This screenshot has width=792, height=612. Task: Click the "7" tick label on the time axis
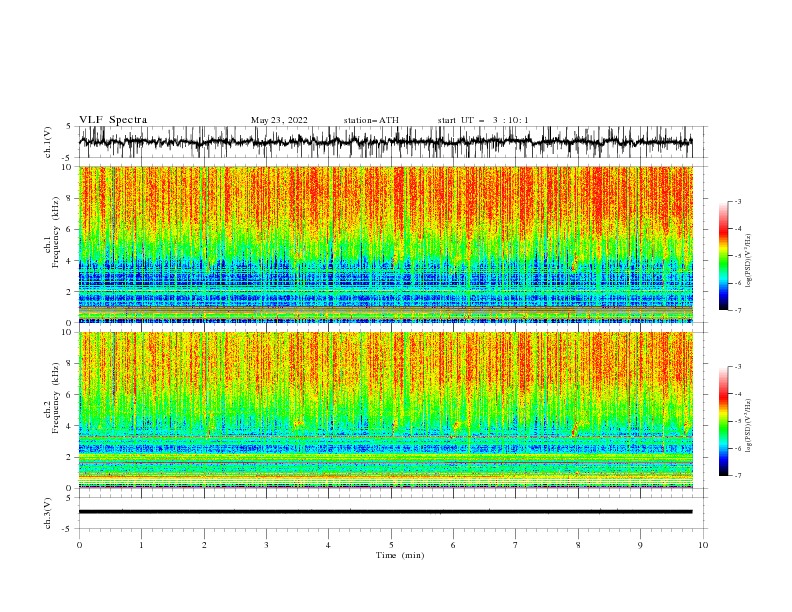pos(516,545)
